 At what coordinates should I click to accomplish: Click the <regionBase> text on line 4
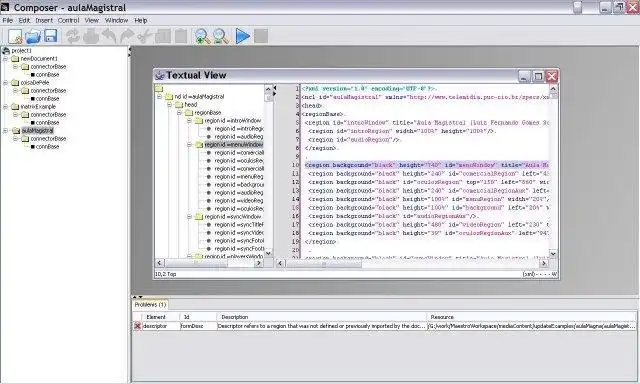[x=323, y=114]
